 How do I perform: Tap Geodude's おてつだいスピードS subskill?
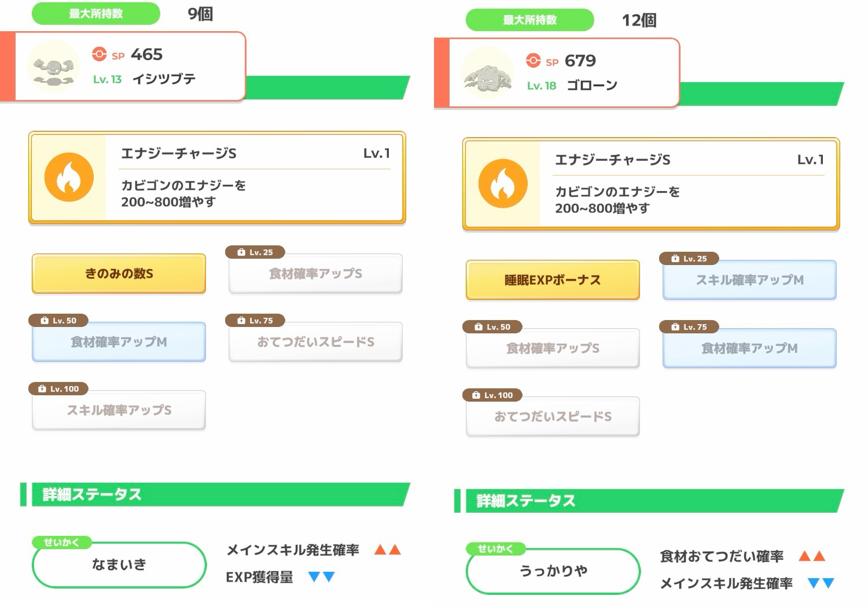(x=315, y=342)
